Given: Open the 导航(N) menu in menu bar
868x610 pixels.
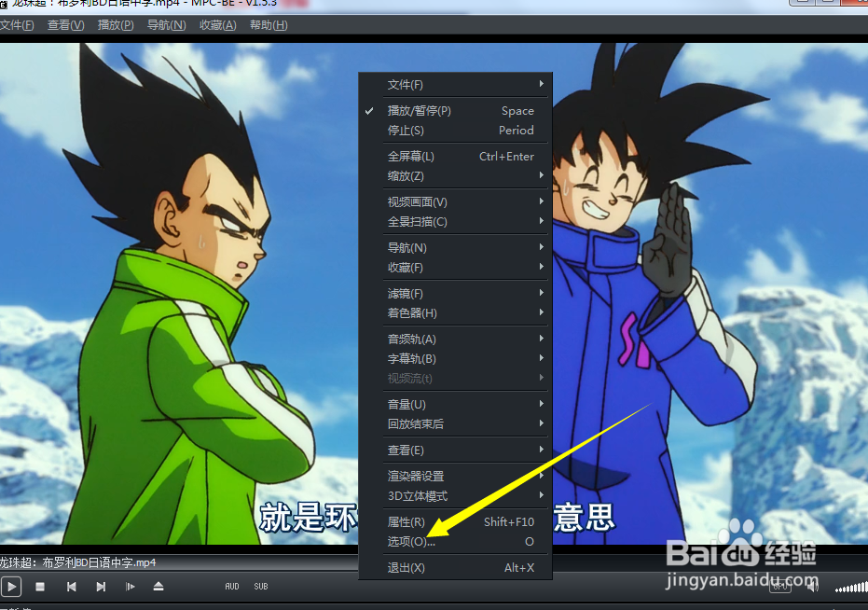Looking at the screenshot, I should (166, 25).
